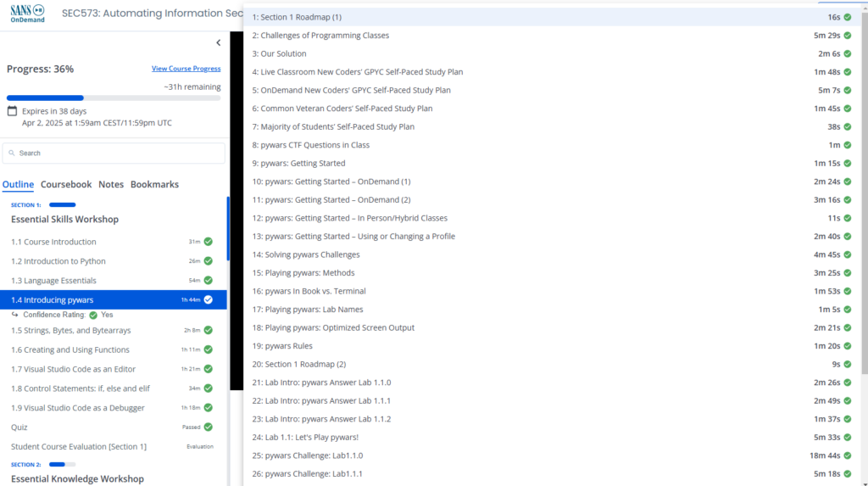Click the calendar icon beside the expiry date
This screenshot has width=868, height=486.
[x=12, y=111]
